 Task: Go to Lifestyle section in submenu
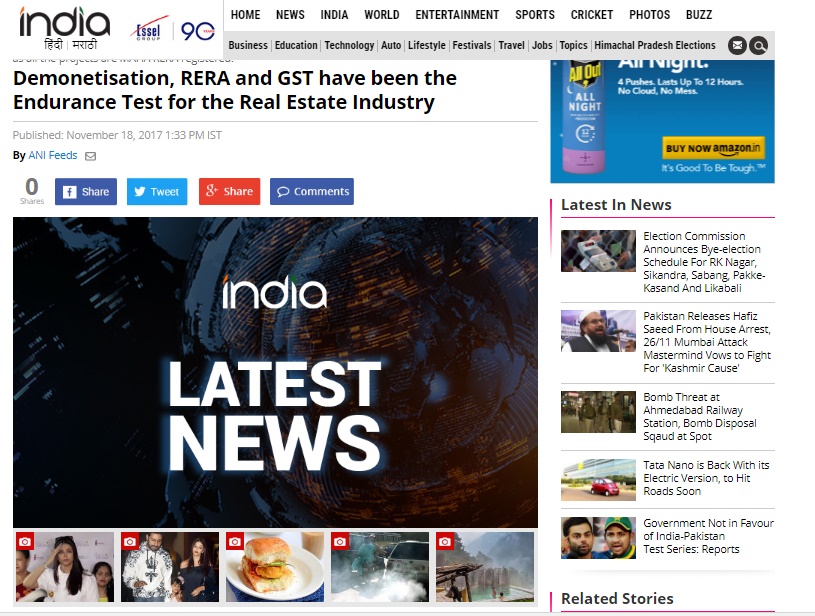point(427,45)
